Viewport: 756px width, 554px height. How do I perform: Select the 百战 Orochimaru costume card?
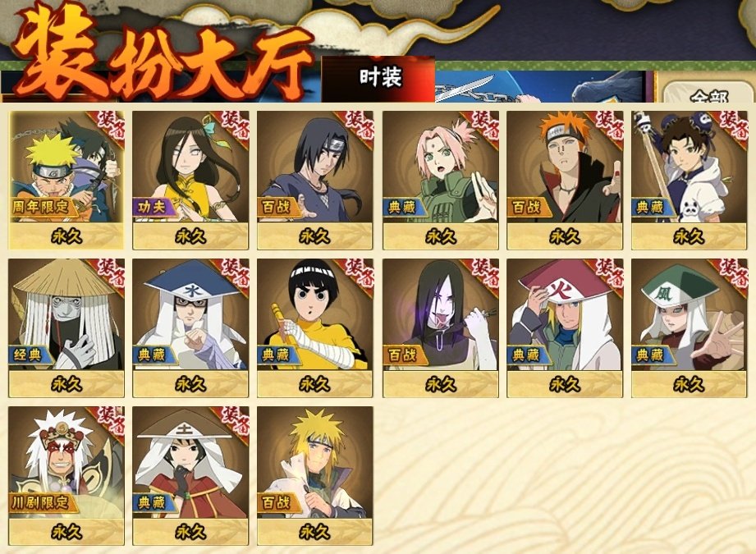(x=441, y=327)
